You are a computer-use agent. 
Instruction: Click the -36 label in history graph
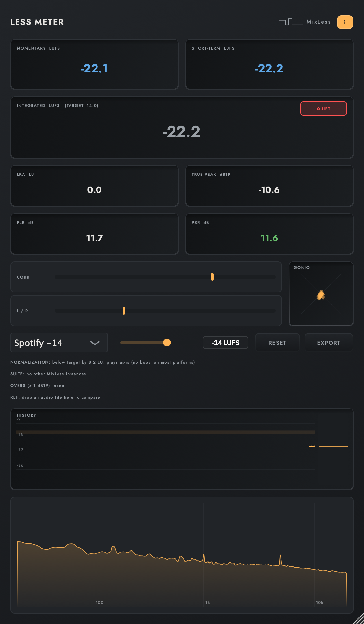pos(20,465)
